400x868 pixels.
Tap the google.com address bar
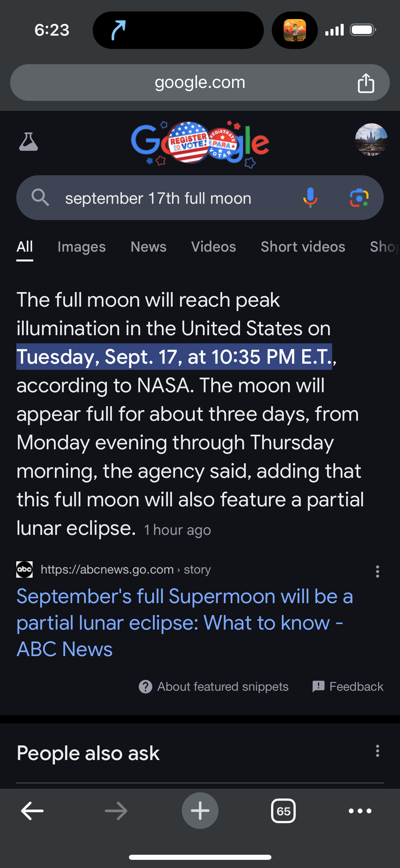199,83
